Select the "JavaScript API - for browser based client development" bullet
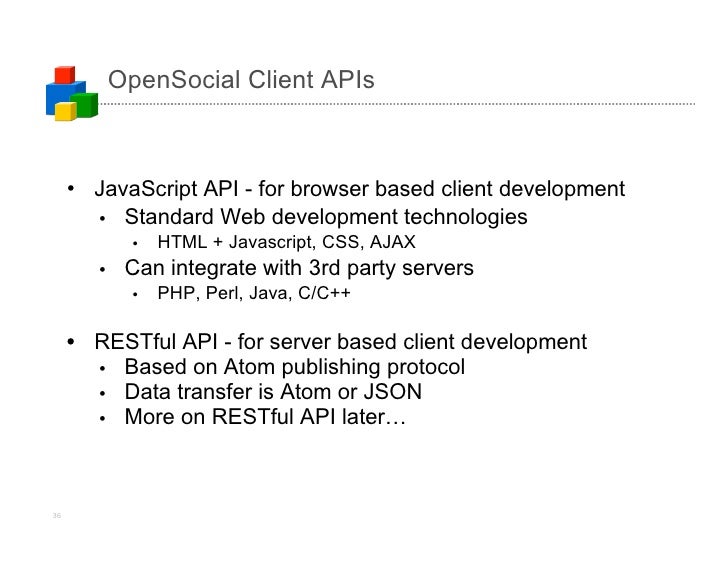Image resolution: width=728 pixels, height=563 pixels. point(359,189)
